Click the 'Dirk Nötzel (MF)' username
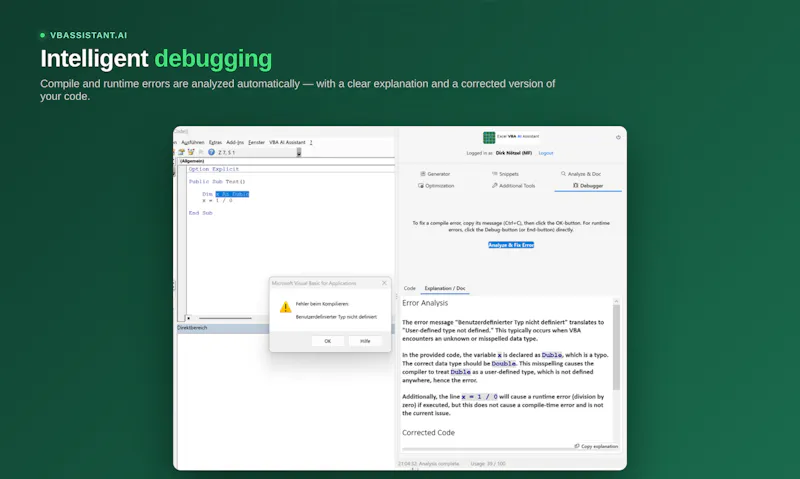800x479 pixels. [x=514, y=153]
